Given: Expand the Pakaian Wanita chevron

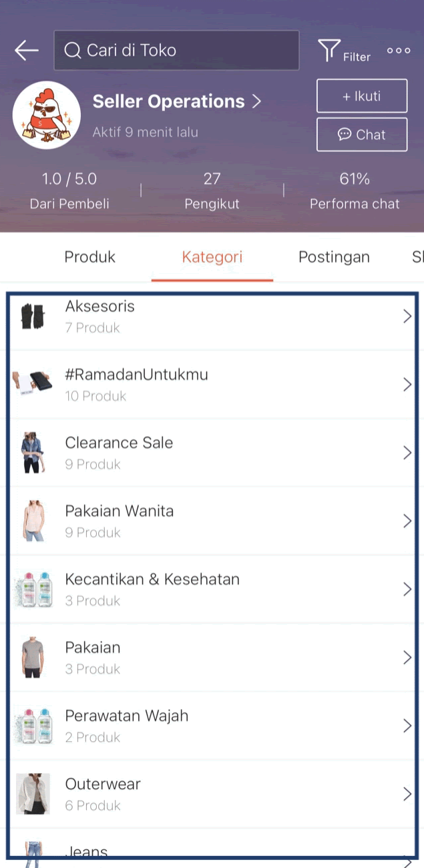Looking at the screenshot, I should point(407,521).
